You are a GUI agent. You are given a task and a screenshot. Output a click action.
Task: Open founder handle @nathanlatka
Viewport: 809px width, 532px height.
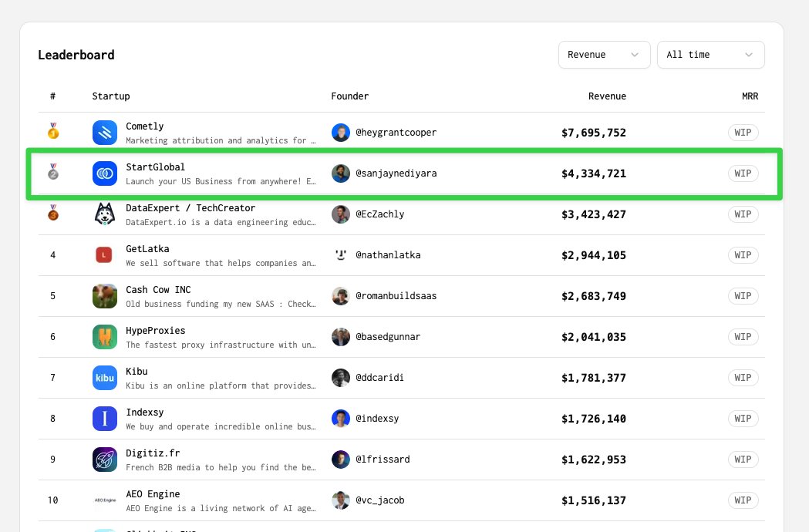click(388, 255)
